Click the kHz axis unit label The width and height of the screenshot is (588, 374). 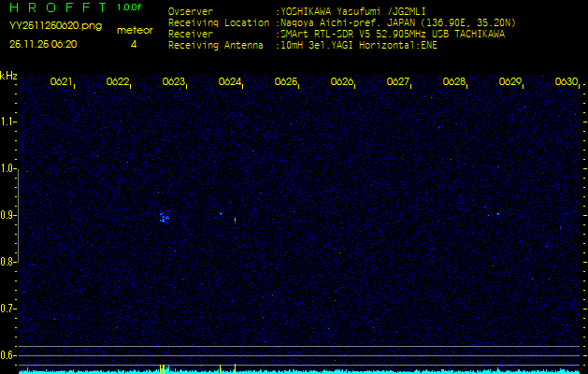coord(8,76)
